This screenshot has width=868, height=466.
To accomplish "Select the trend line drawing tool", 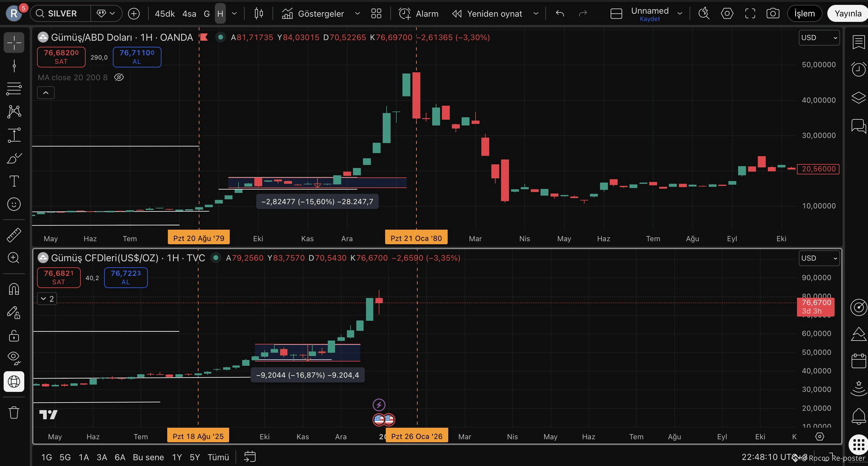I will click(14, 66).
